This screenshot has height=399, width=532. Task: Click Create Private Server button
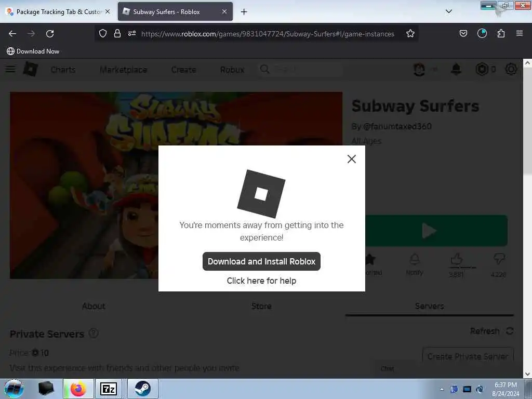tap(468, 355)
